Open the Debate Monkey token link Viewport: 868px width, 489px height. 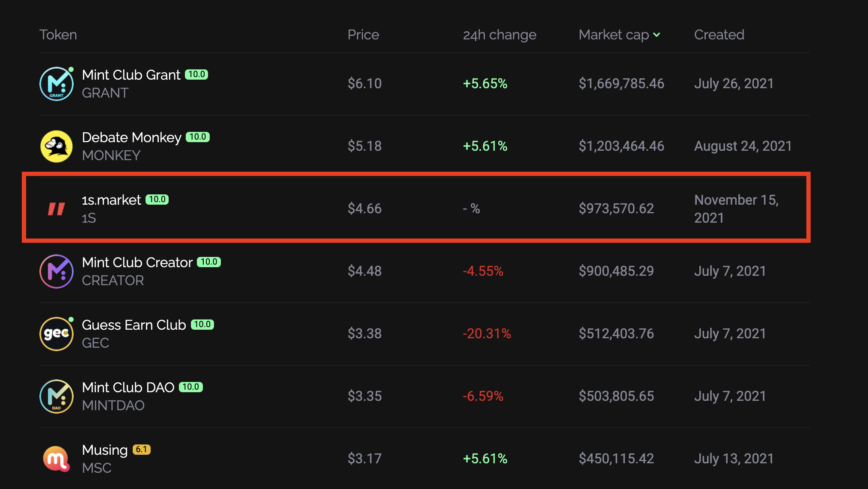131,137
